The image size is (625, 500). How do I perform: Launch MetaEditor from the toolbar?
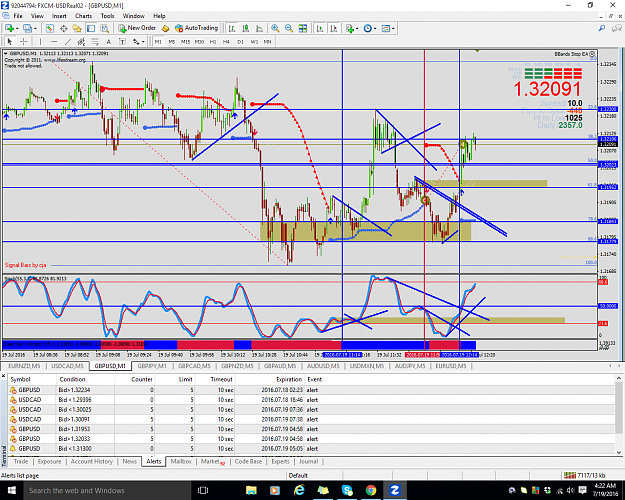pyautogui.click(x=165, y=28)
